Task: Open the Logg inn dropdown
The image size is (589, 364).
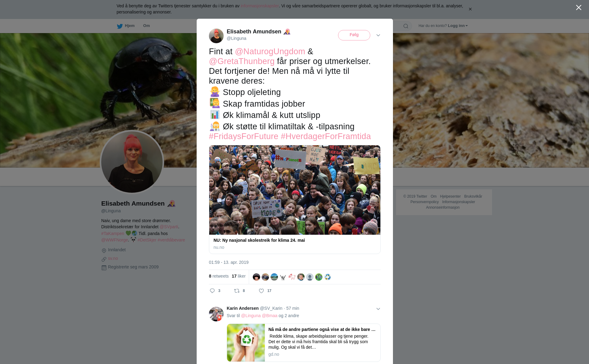Action: click(x=458, y=26)
